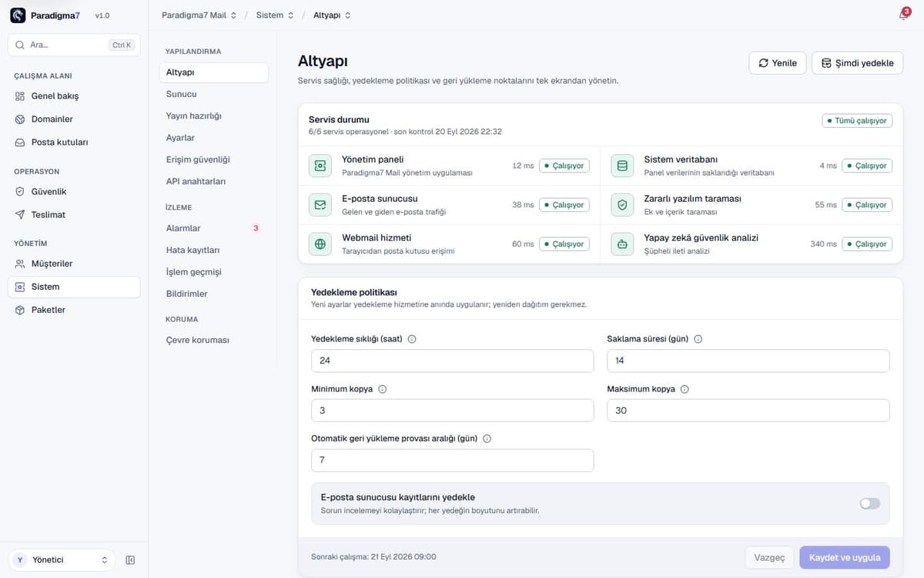
Task: Open Hata kayıtları page
Action: (214, 250)
